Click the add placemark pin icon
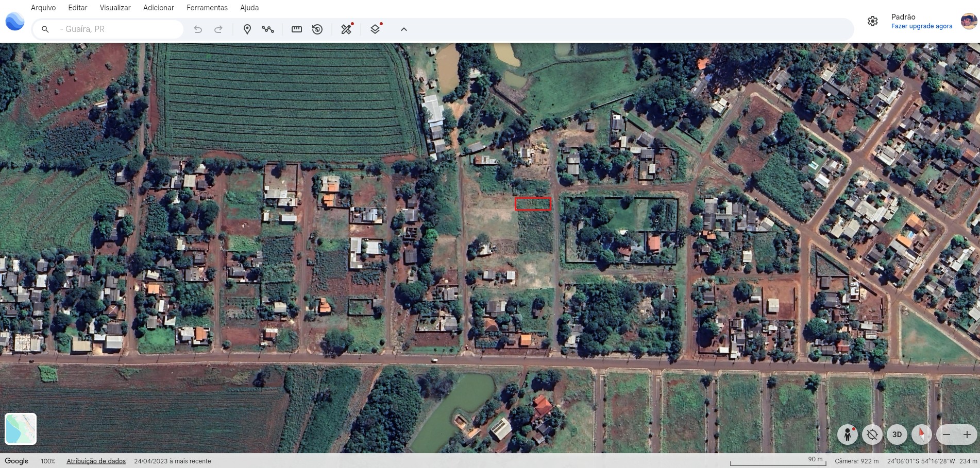The height and width of the screenshot is (468, 980). [x=247, y=29]
